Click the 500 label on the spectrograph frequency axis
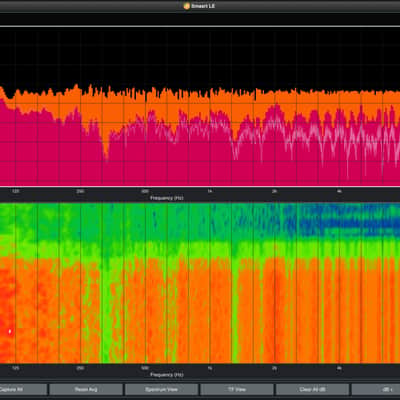The height and width of the screenshot is (400, 400). coord(145,368)
